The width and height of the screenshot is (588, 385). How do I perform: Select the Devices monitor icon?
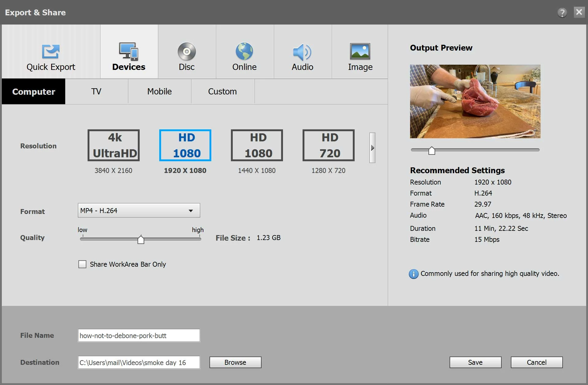coord(129,51)
